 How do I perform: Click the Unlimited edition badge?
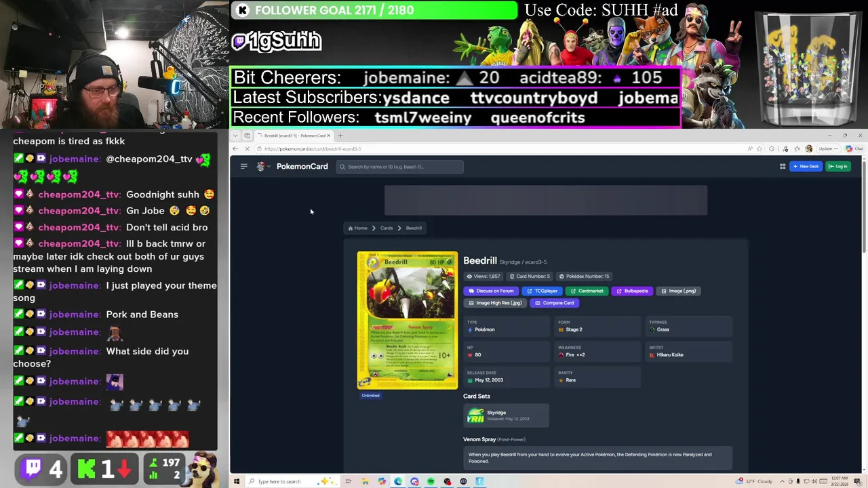coord(370,396)
